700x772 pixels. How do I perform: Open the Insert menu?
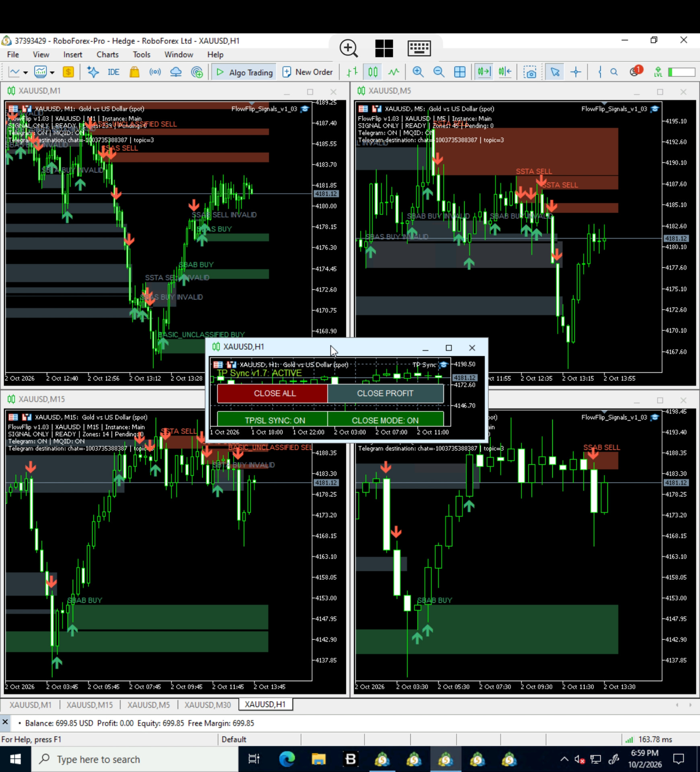(x=73, y=54)
